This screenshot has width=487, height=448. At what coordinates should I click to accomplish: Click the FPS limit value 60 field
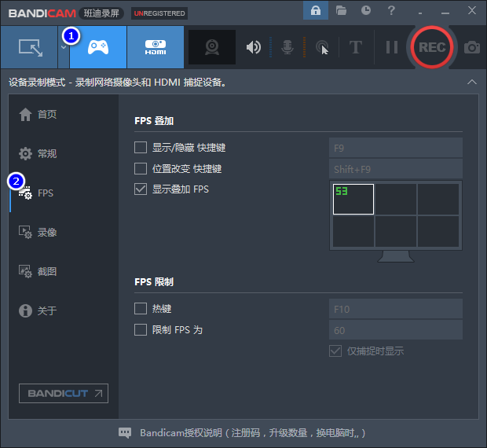click(x=396, y=330)
